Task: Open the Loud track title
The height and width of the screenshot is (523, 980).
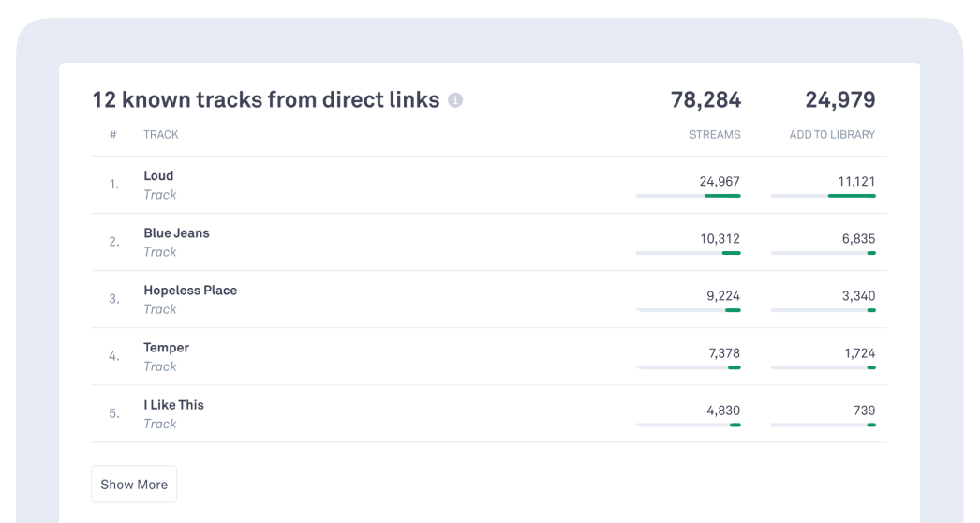Action: click(158, 175)
